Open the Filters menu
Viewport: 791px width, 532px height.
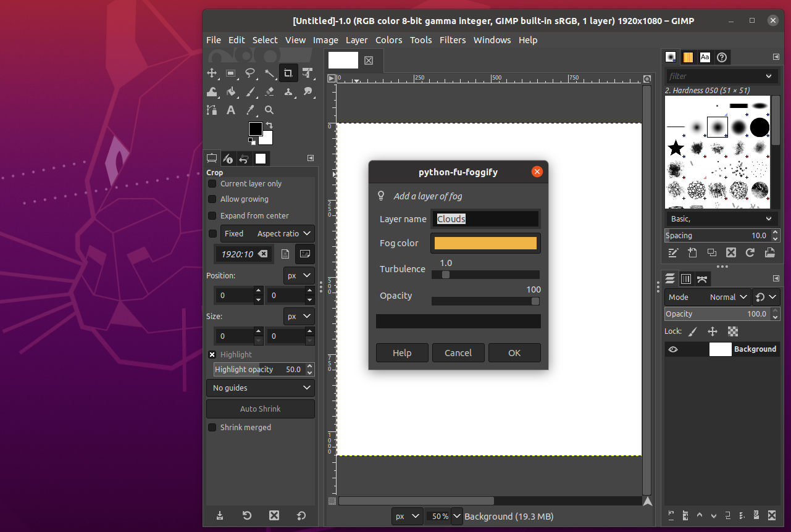(x=452, y=40)
